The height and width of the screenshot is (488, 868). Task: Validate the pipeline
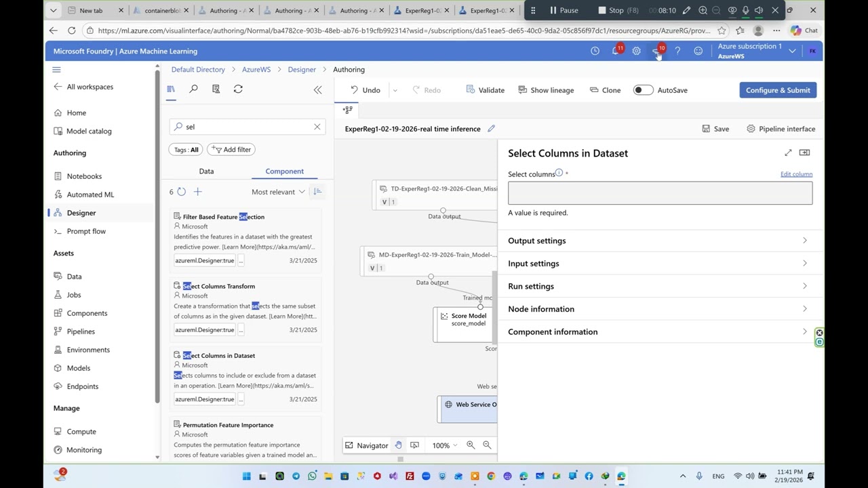tap(485, 90)
